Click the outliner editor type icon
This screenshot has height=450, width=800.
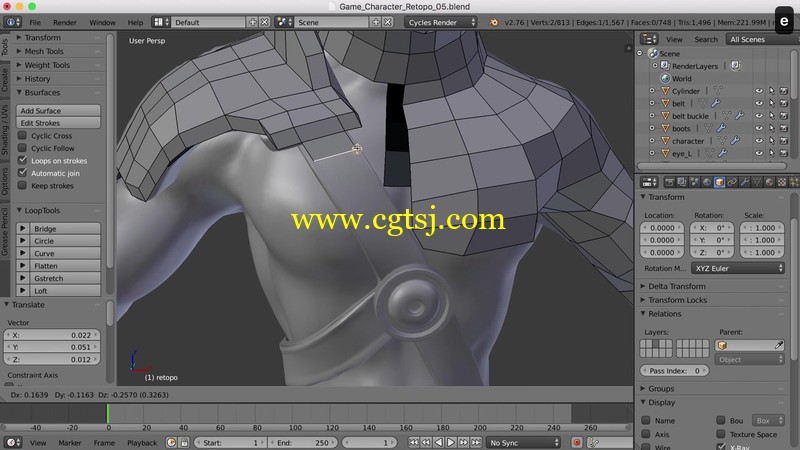(x=649, y=39)
